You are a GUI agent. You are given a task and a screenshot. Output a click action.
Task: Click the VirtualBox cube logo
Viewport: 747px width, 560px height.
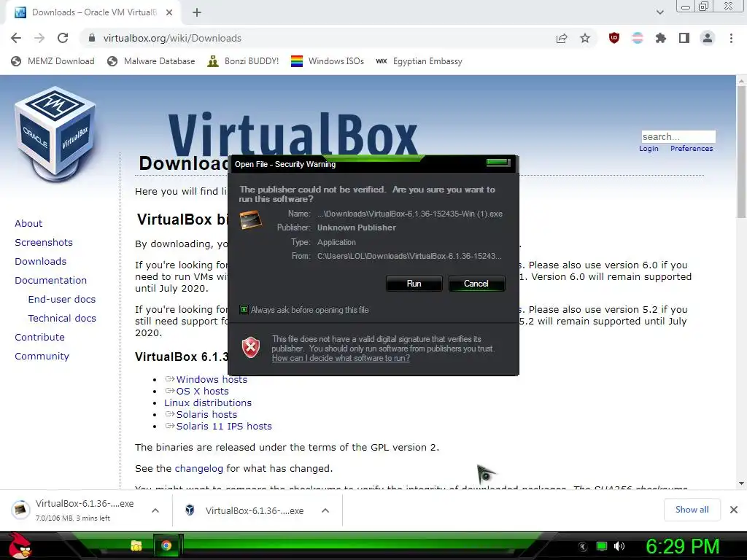pos(55,133)
